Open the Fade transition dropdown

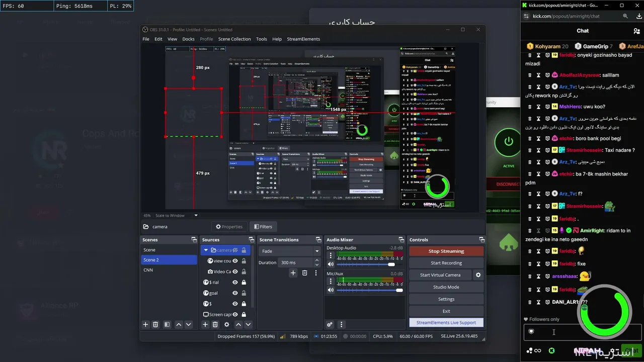coord(290,251)
